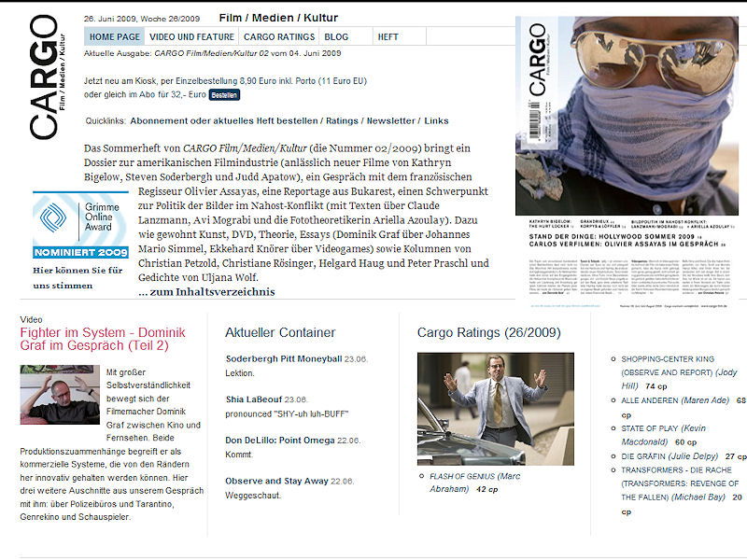
Task: Click the date text 26. Juni 2009
Action: point(110,19)
